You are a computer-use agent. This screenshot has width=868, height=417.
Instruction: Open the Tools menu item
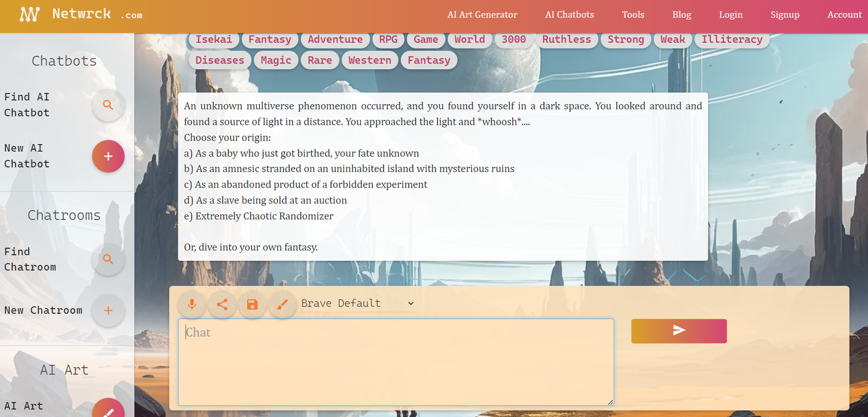(633, 15)
